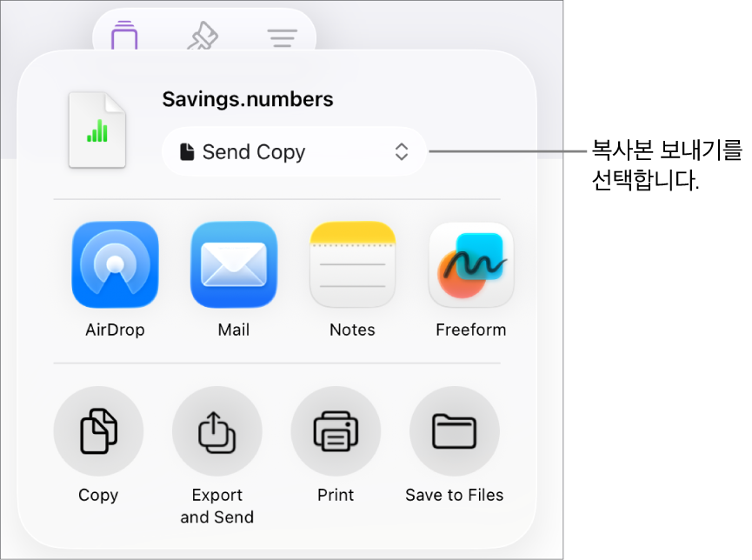Select the Save to Files folder icon
The height and width of the screenshot is (560, 752).
(x=455, y=431)
